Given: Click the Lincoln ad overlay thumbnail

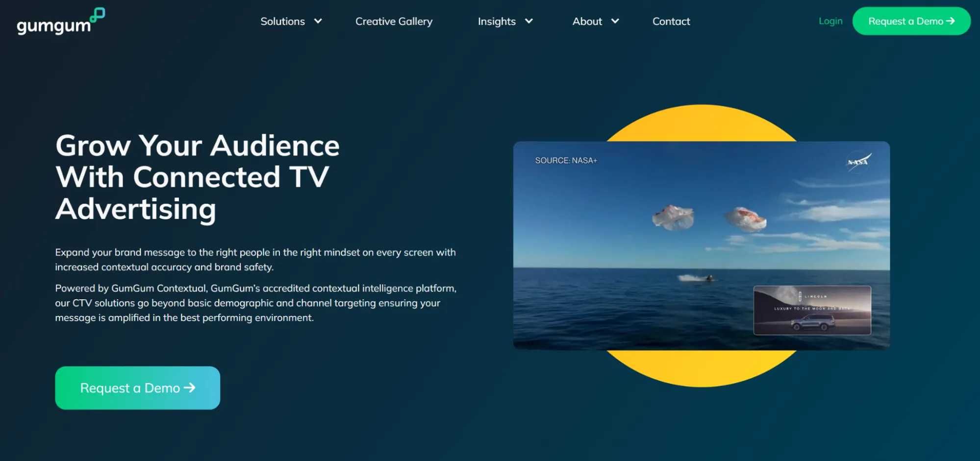Looking at the screenshot, I should coord(812,311).
